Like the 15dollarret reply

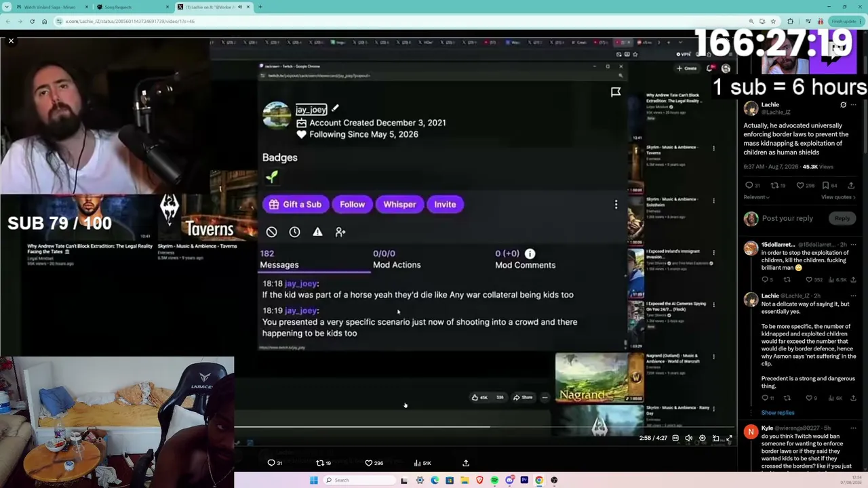[812, 279]
